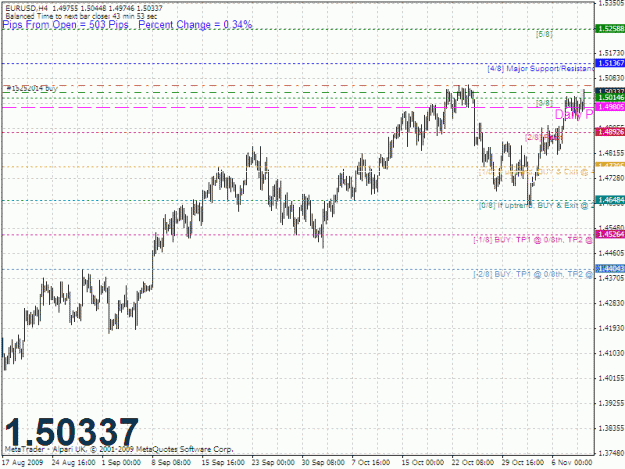Click the 1.41930 price scale value
Image resolution: width=625 pixels, height=469 pixels.
pyautogui.click(x=611, y=328)
